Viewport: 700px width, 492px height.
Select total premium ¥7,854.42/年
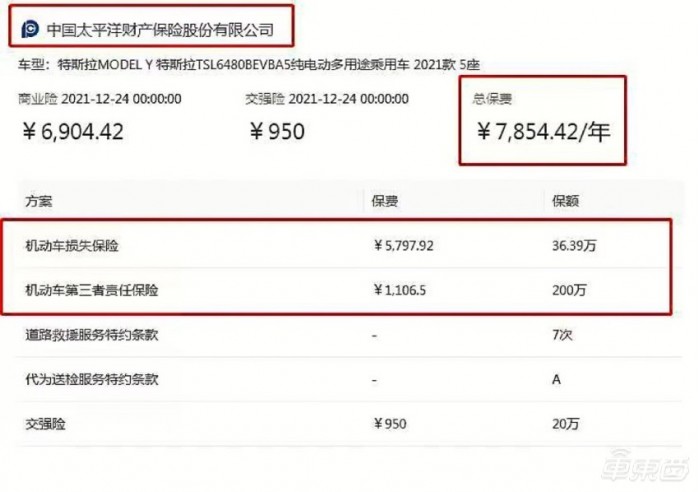click(x=541, y=132)
